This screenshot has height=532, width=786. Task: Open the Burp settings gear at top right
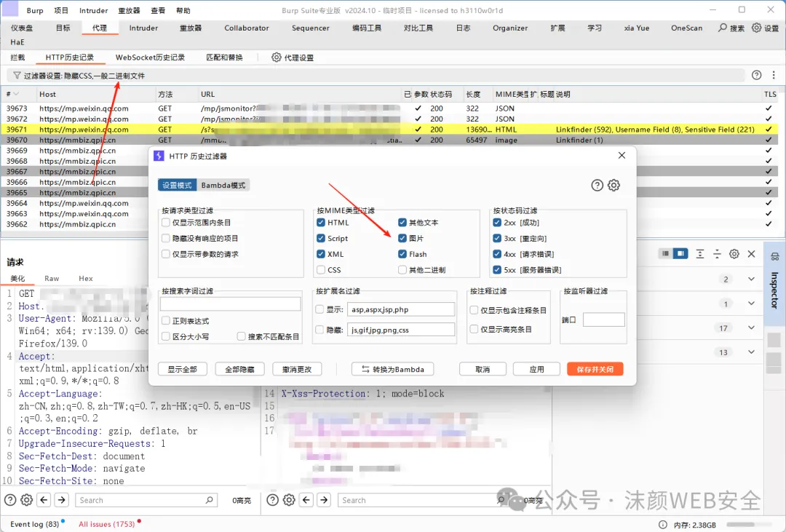756,28
